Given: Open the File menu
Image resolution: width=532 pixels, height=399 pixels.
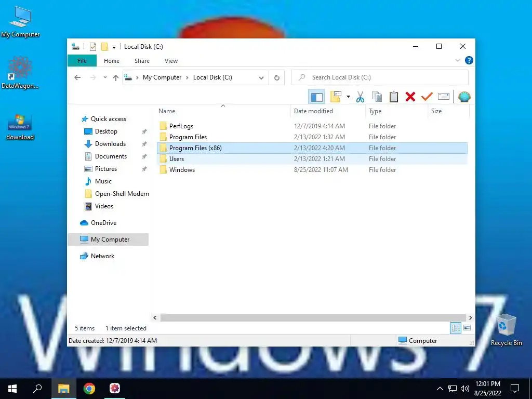Looking at the screenshot, I should 82,61.
